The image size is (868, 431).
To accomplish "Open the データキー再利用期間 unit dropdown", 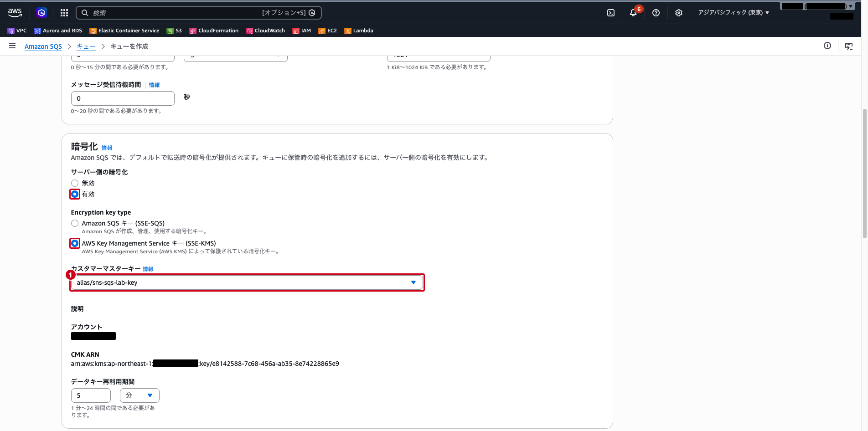I will click(x=139, y=395).
